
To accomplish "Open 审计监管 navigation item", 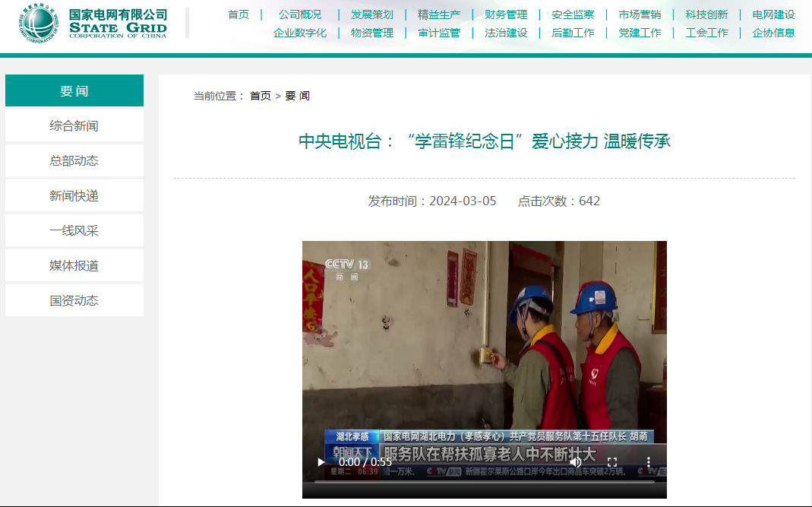I will pos(439,33).
